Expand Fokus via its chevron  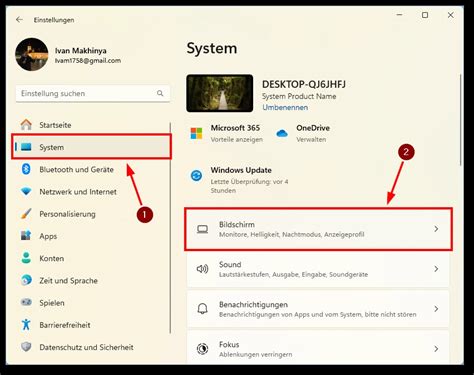pos(436,349)
